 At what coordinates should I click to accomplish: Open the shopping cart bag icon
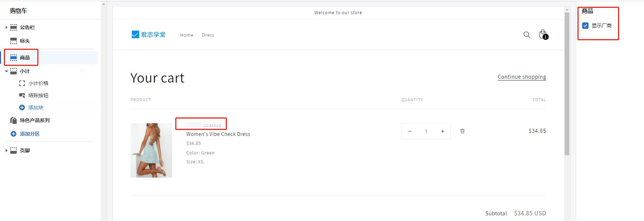(543, 35)
